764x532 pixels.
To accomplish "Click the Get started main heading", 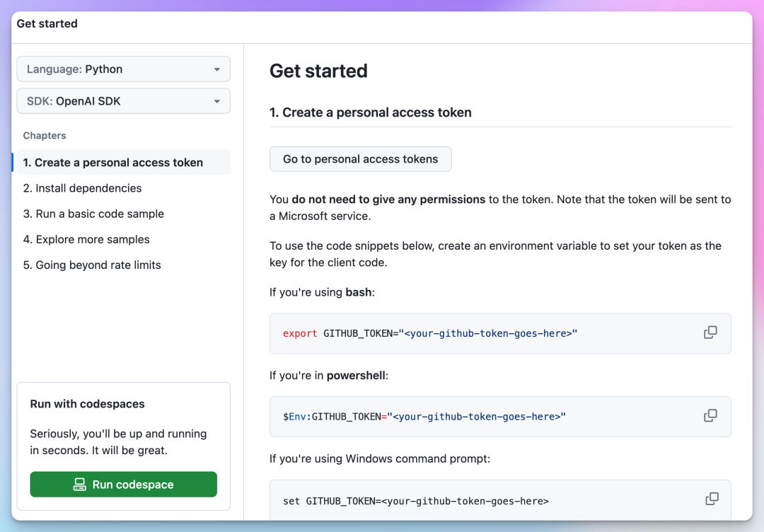I will (x=318, y=71).
